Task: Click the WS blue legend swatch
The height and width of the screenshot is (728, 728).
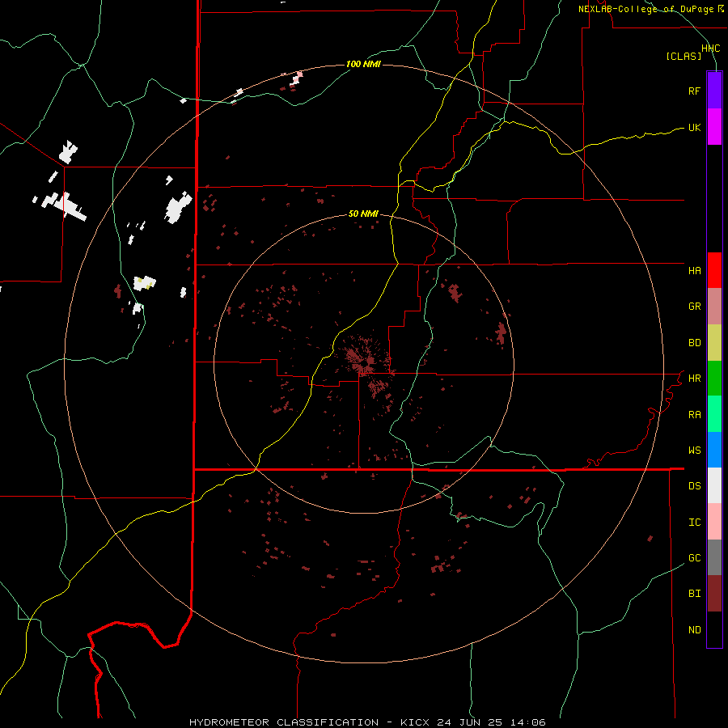Action: point(714,450)
